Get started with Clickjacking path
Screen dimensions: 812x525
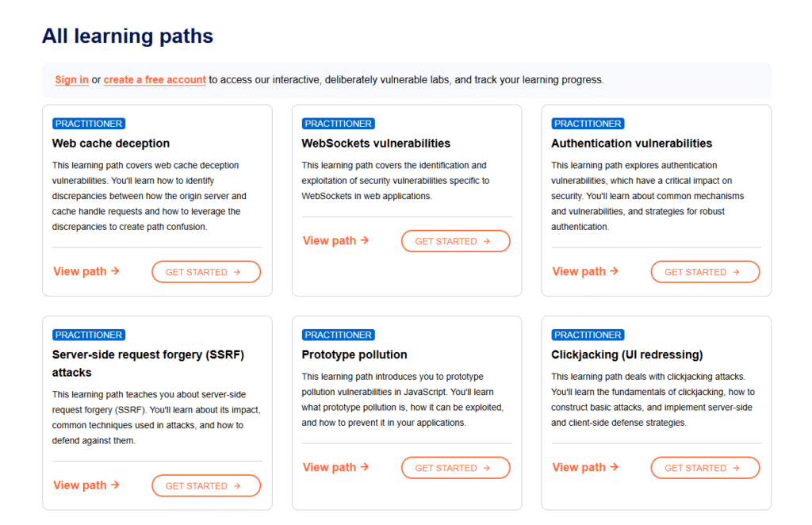[705, 468]
